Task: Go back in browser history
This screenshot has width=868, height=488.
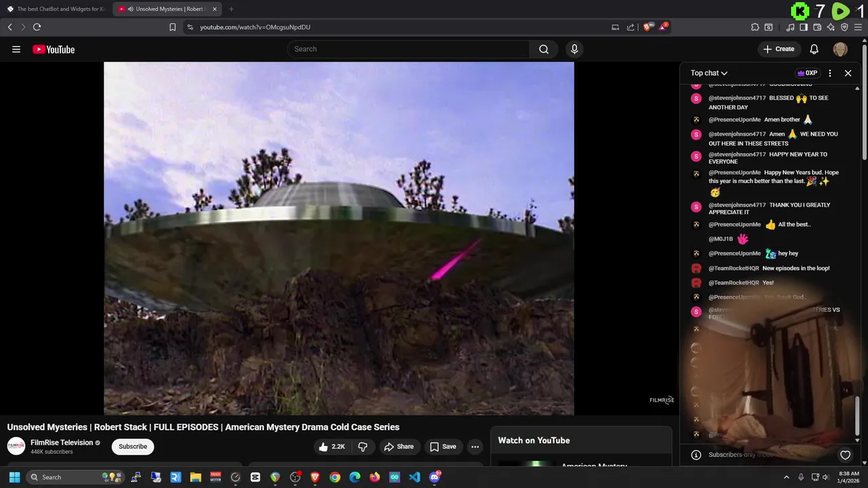Action: (x=9, y=27)
